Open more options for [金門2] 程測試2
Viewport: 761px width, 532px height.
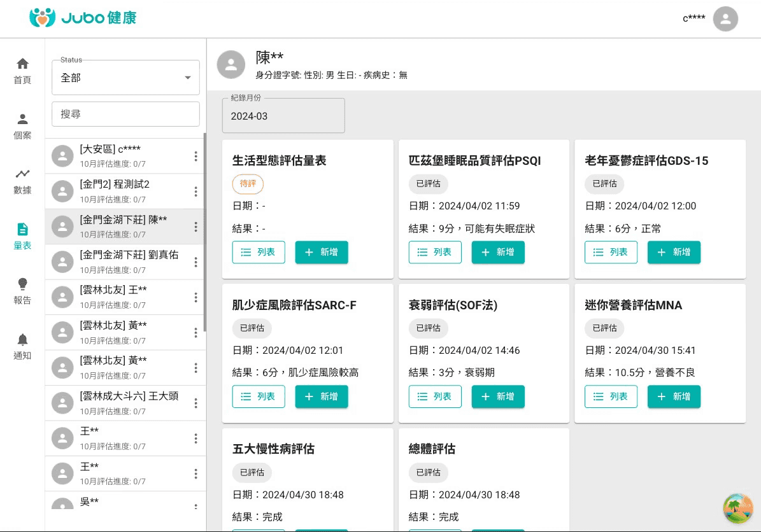pos(196,191)
